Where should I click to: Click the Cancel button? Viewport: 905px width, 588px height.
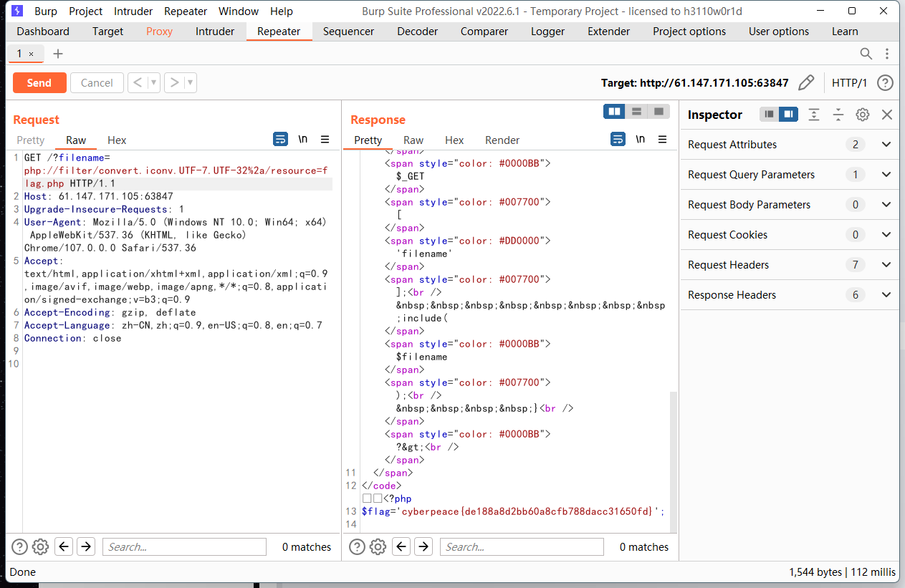click(97, 82)
